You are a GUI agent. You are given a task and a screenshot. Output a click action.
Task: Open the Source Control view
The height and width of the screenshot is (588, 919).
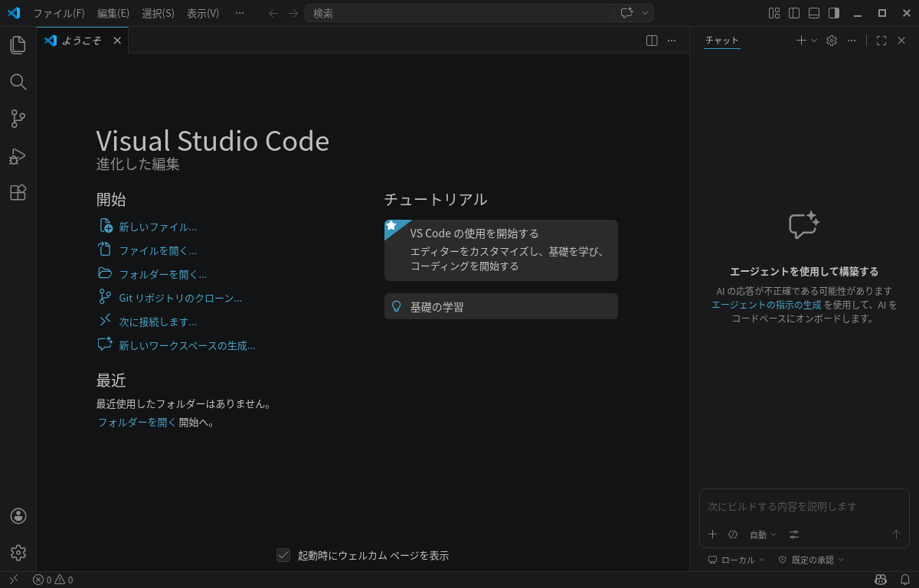18,119
